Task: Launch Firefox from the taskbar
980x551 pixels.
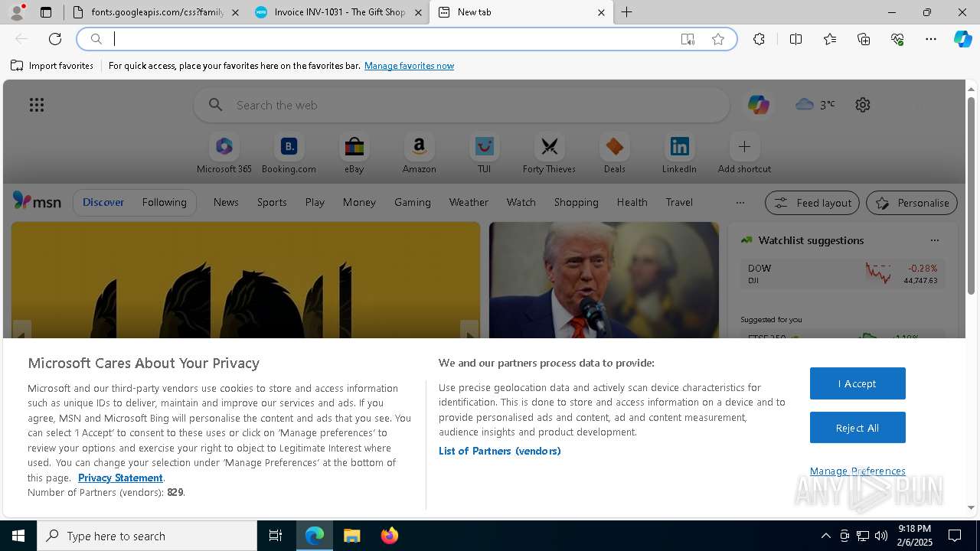Action: point(389,536)
